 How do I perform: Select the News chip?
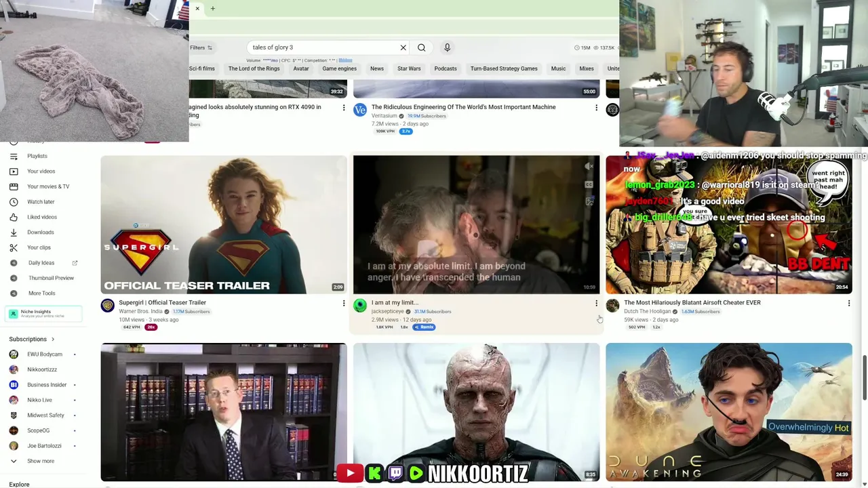pos(377,68)
